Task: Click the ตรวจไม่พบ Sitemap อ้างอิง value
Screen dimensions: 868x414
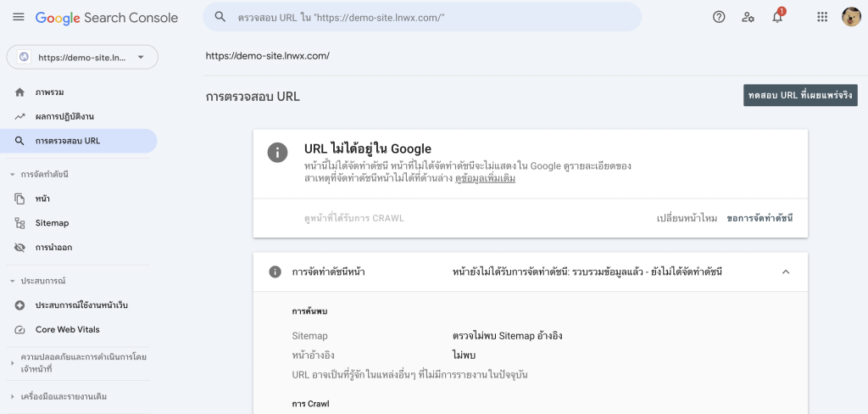Action: point(507,336)
